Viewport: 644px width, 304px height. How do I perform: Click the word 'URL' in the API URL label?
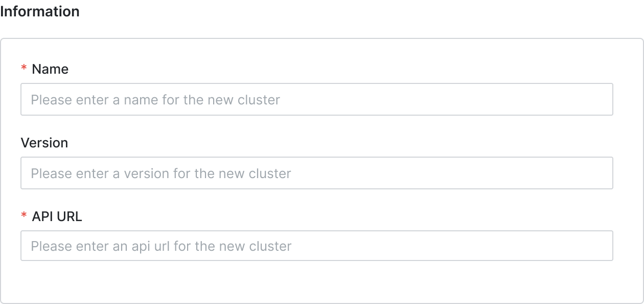point(69,216)
